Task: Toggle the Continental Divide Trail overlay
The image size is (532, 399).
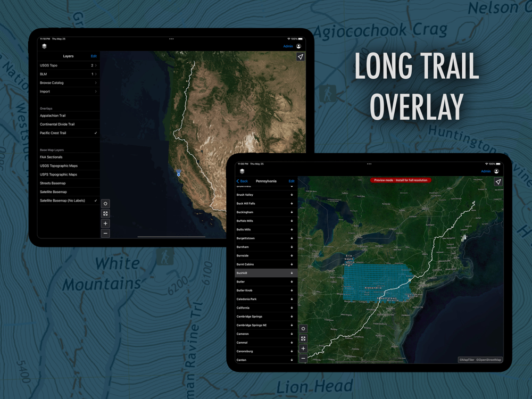Action: click(69, 124)
